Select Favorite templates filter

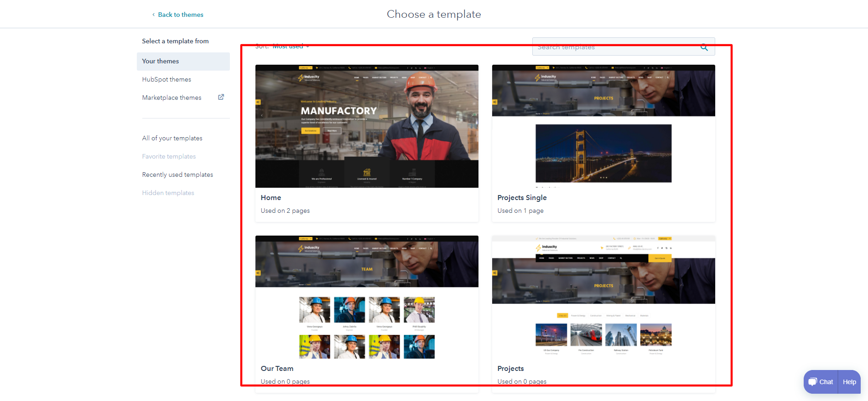[169, 156]
